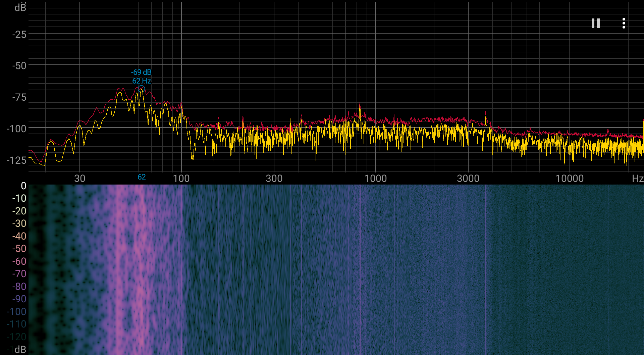
Task: Click the 1000 Hz axis label
Action: click(376, 178)
